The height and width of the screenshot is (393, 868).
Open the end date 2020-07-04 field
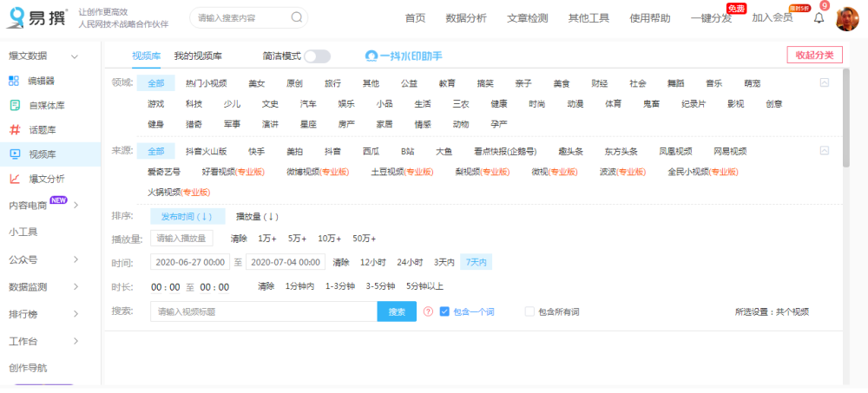[285, 262]
